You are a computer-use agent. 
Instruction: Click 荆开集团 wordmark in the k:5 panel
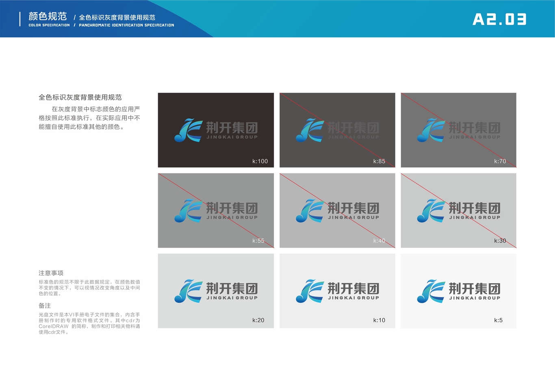click(x=475, y=289)
